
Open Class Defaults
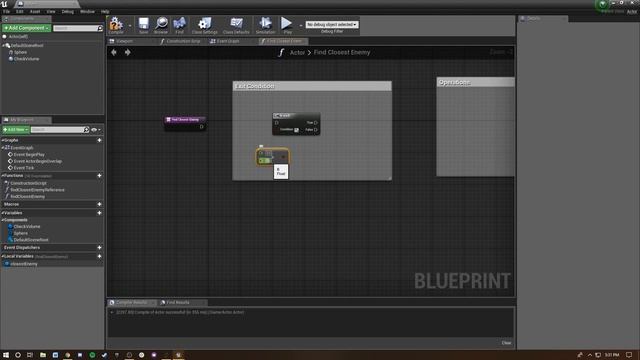point(236,25)
